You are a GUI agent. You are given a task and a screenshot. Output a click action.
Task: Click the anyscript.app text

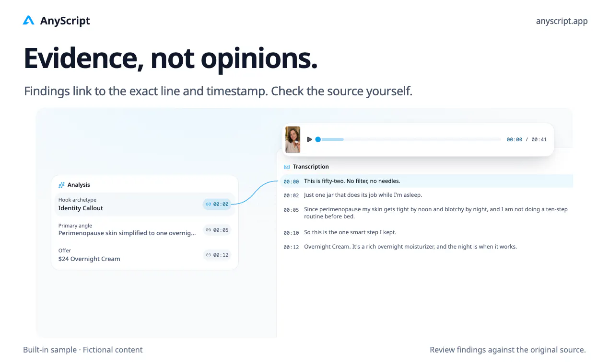point(562,21)
